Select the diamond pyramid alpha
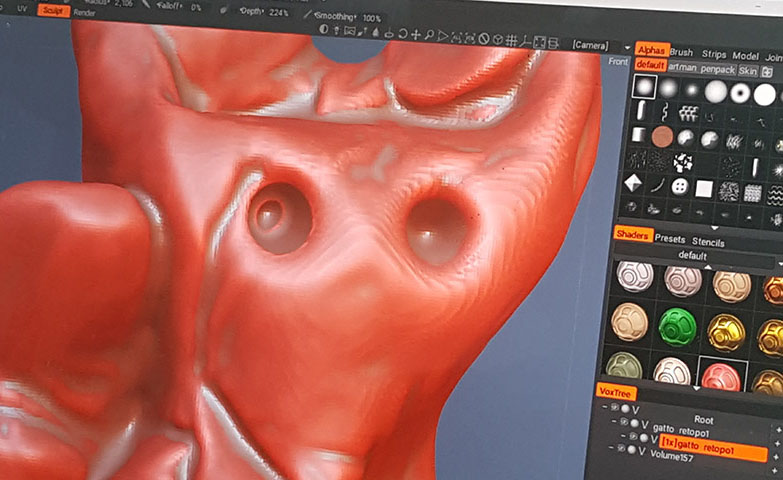The width and height of the screenshot is (783, 480). tap(631, 184)
